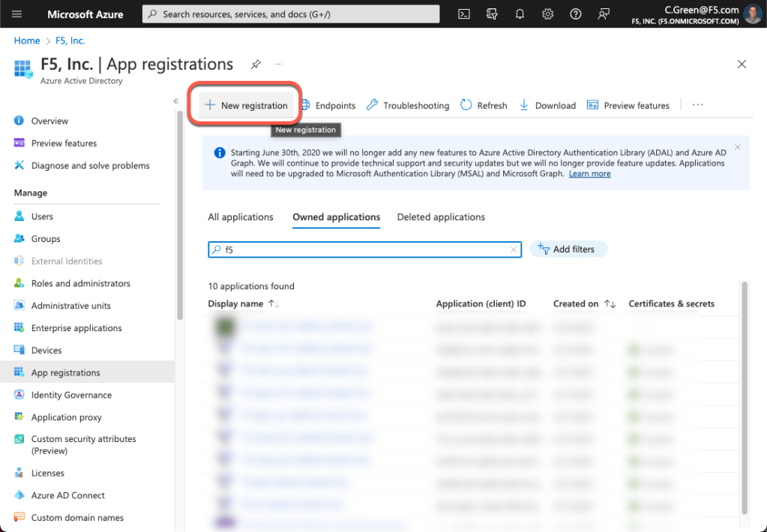The height and width of the screenshot is (532, 767).
Task: Open the hamburger portal menu
Action: (16, 14)
